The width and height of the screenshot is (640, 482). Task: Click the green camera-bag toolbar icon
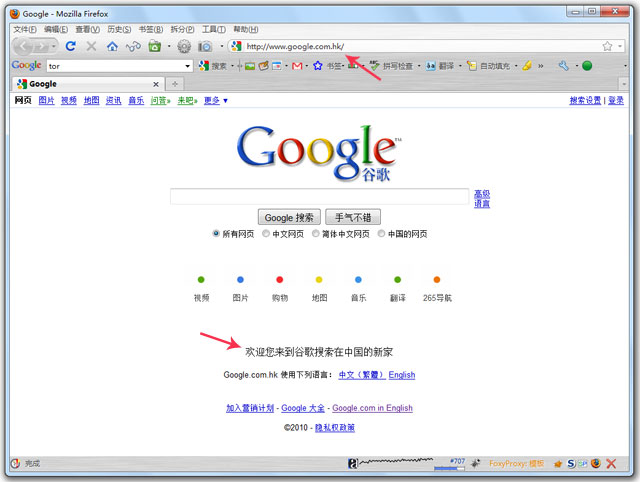154,46
